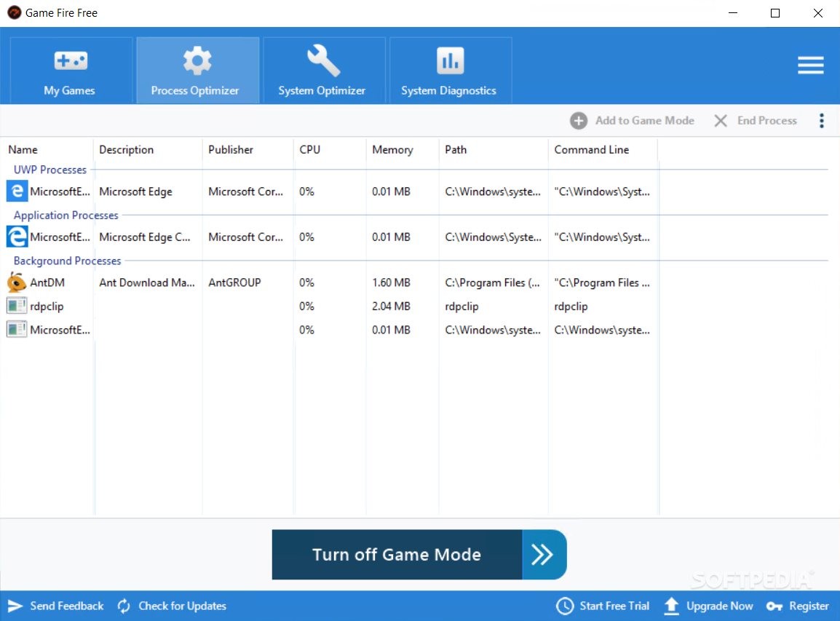Click the End Process X icon
The image size is (840, 621).
coord(721,121)
